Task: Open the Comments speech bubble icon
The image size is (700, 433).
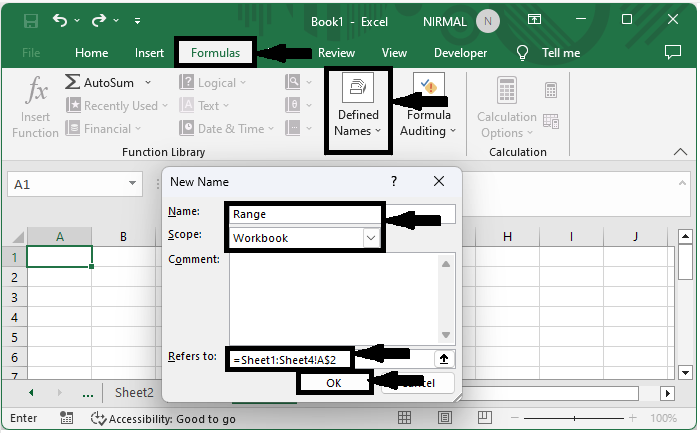Action: [x=672, y=52]
